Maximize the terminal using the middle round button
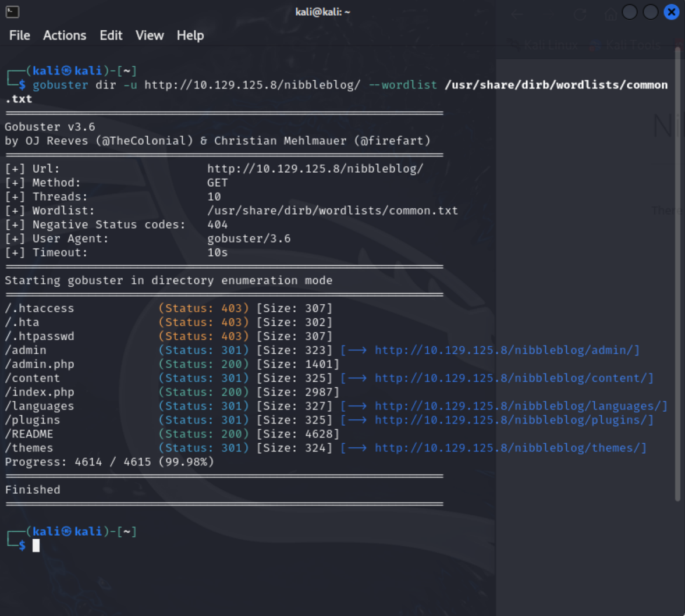The image size is (685, 616). 650,12
